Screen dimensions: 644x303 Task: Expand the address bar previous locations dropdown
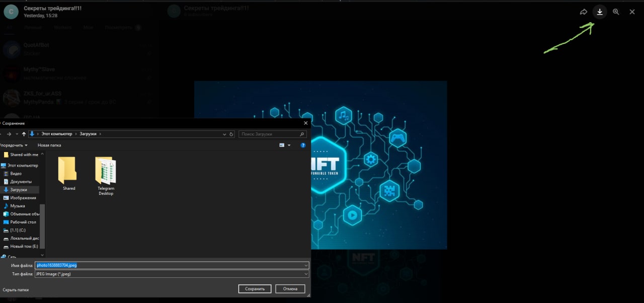pos(224,134)
